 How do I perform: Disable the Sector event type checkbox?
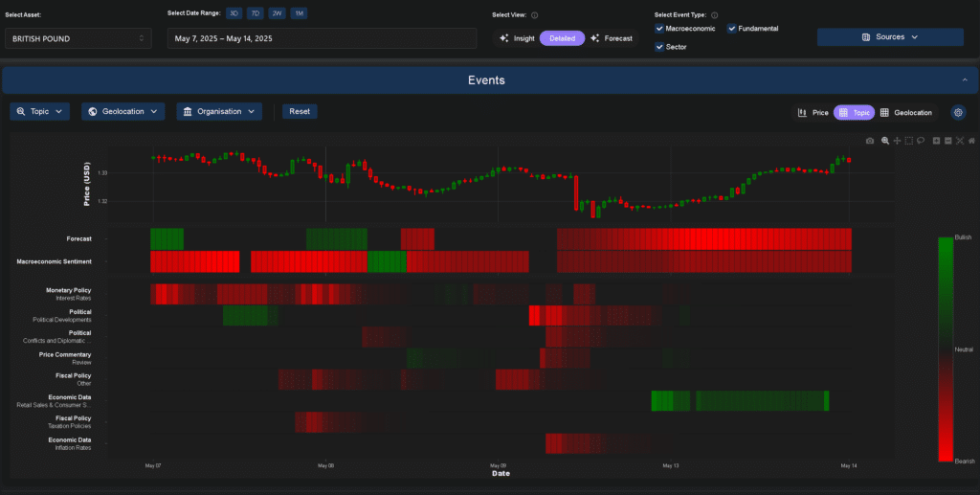point(659,47)
